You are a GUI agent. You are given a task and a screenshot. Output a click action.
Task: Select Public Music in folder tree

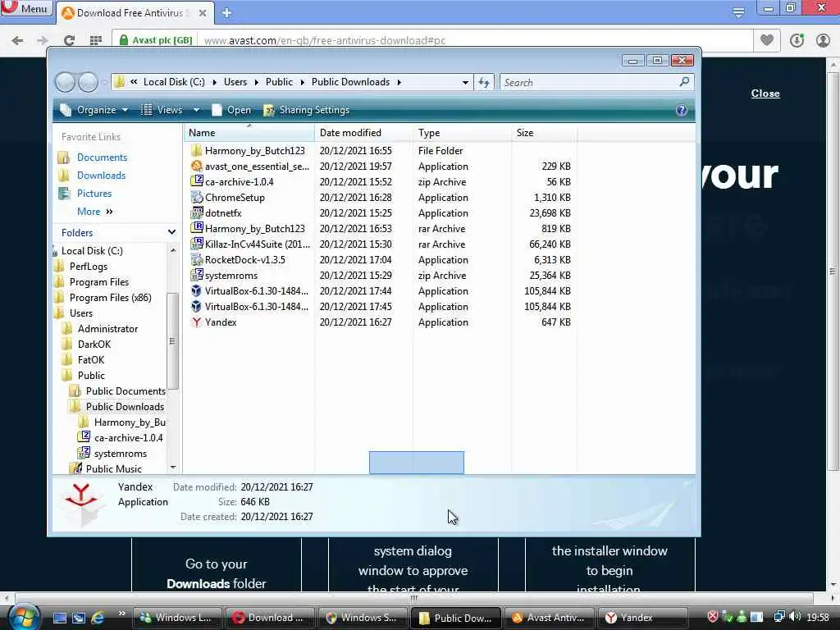pyautogui.click(x=113, y=468)
